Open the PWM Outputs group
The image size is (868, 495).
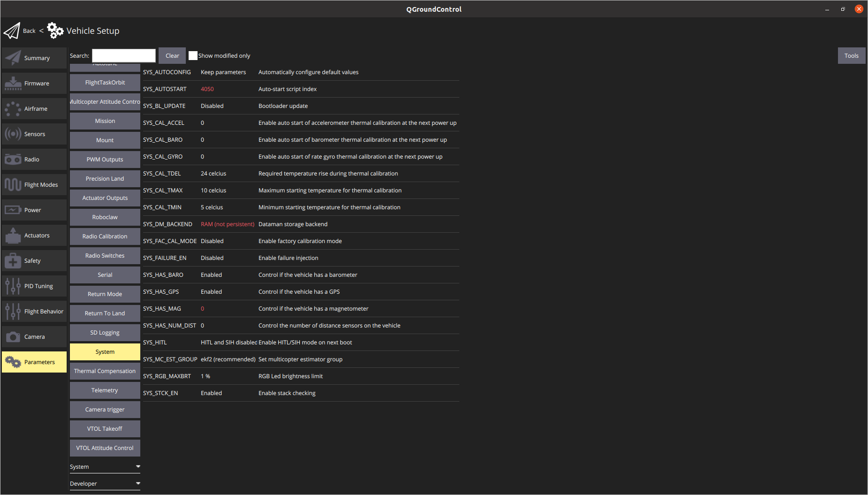point(105,160)
